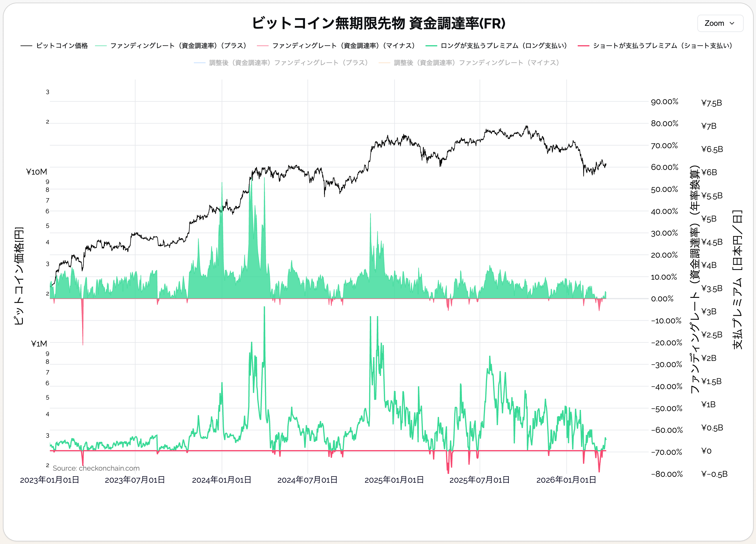Click the 支払プレミアム [日本円/日] axis title
This screenshot has width=756, height=544.
(737, 280)
